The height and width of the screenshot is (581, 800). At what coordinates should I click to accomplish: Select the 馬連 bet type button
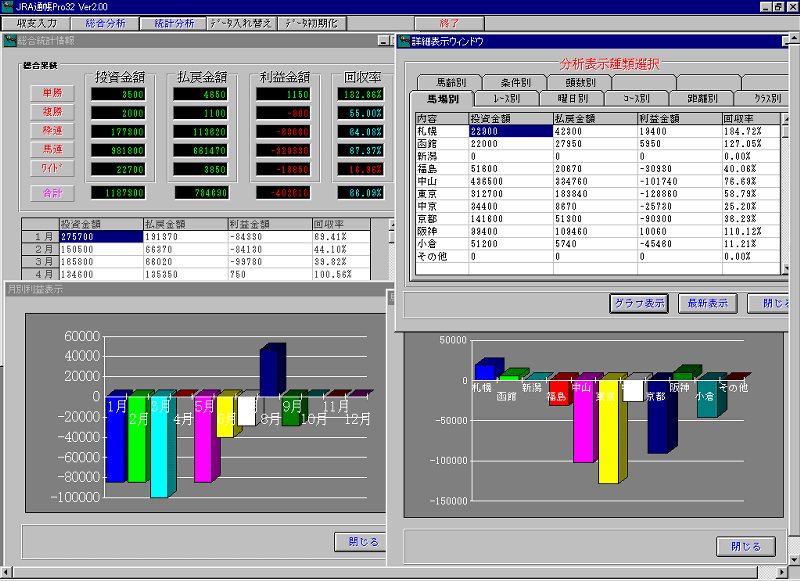coord(52,148)
